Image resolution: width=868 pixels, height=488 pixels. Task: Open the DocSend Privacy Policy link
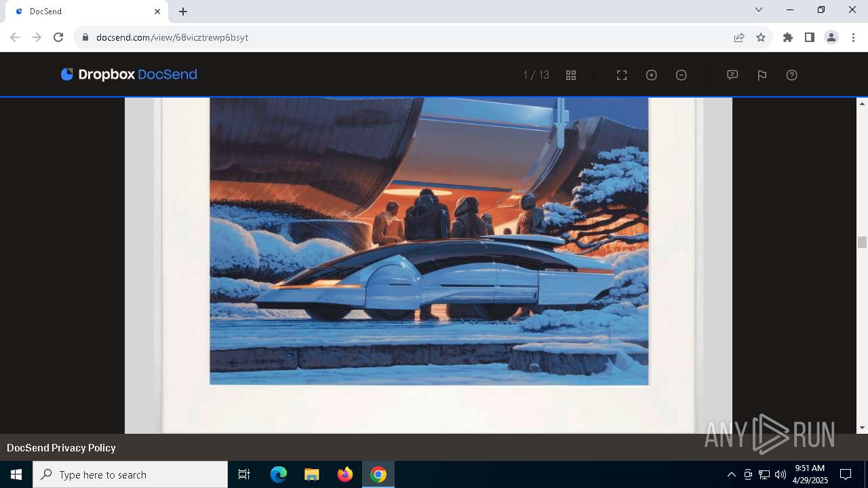pos(61,448)
